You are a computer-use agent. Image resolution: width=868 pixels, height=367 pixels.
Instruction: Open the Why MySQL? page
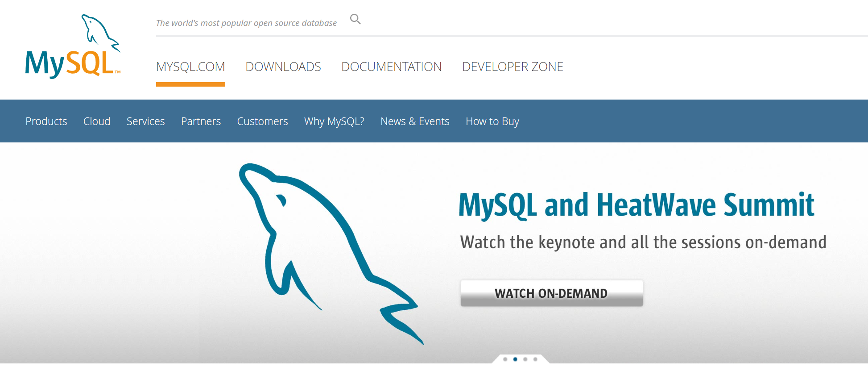tap(335, 121)
